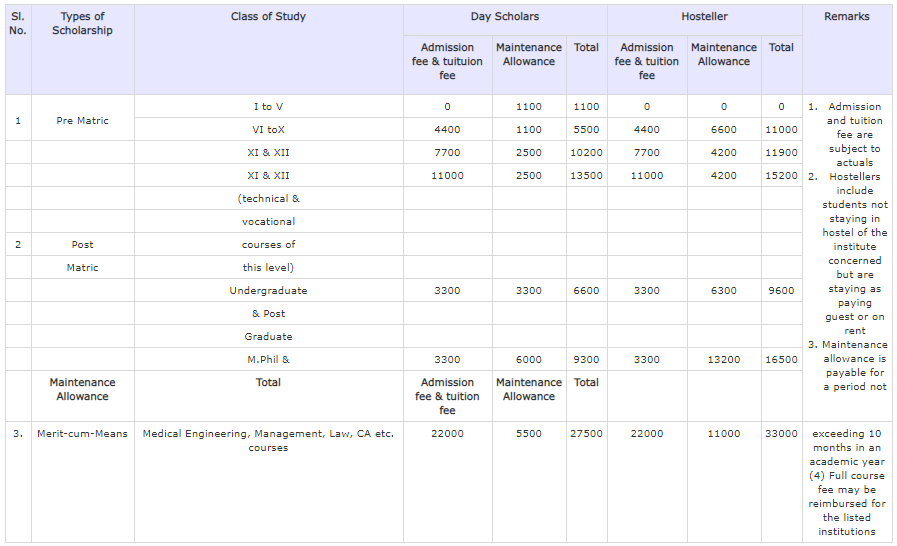The width and height of the screenshot is (897, 546).
Task: Click '6600' total in the Undergraduate row
Action: pos(586,291)
